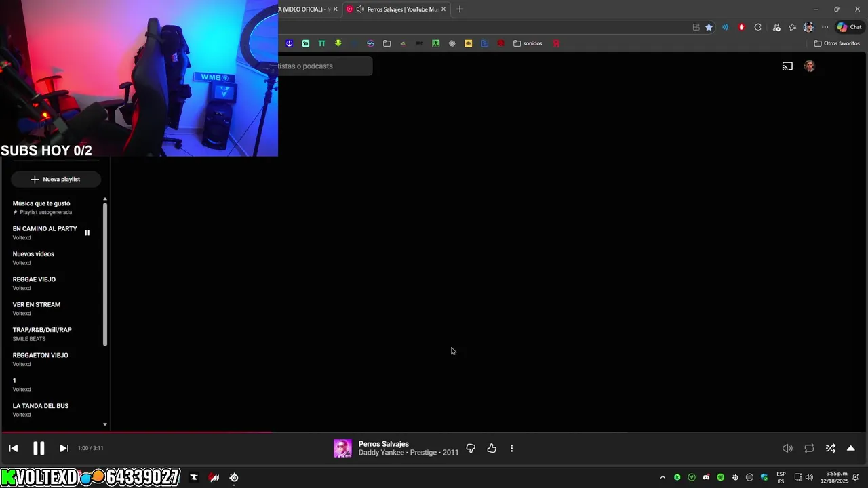This screenshot has height=488, width=868.
Task: Click the Perros Salvajes song title
Action: coord(384,444)
